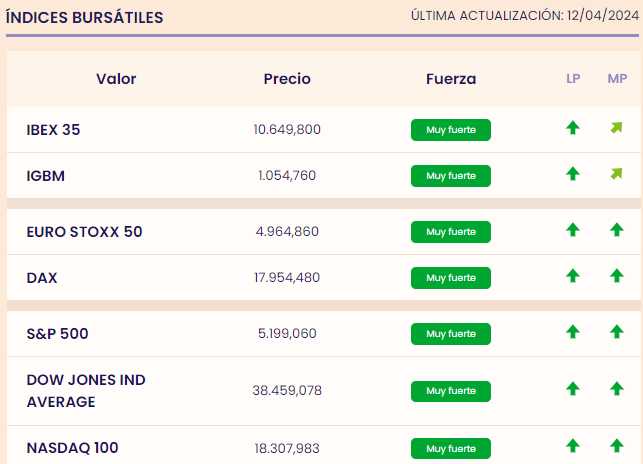Click Muy fuerte badge for DAX
Viewport: 643px width, 464px height.
(450, 277)
